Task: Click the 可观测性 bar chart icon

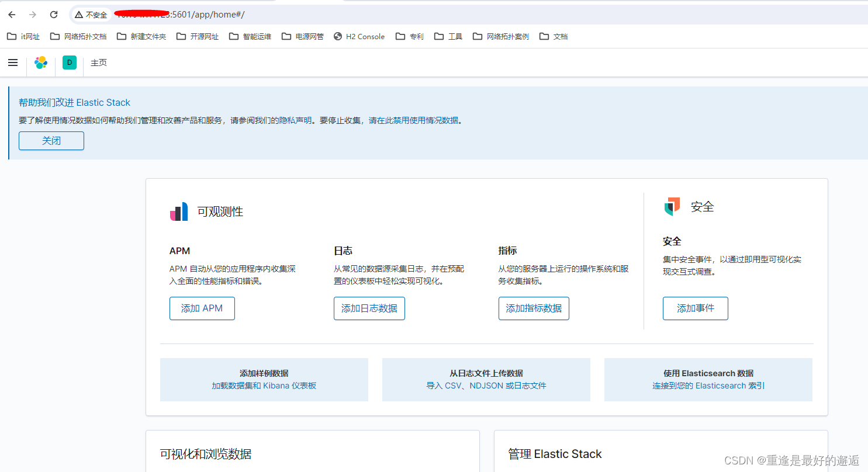Action: (179, 211)
